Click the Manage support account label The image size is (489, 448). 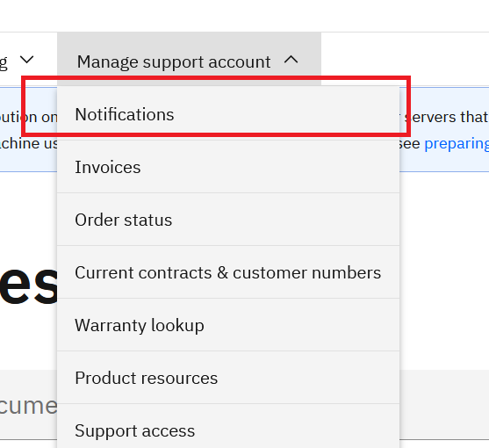pyautogui.click(x=174, y=61)
